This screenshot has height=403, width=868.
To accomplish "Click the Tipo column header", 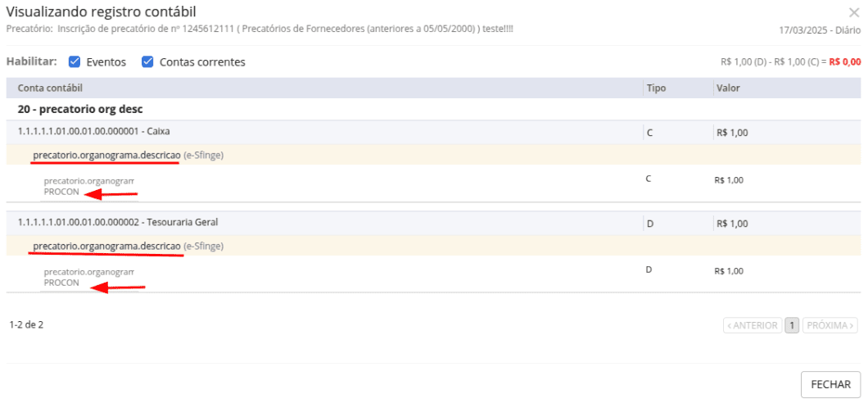I will click(x=656, y=88).
